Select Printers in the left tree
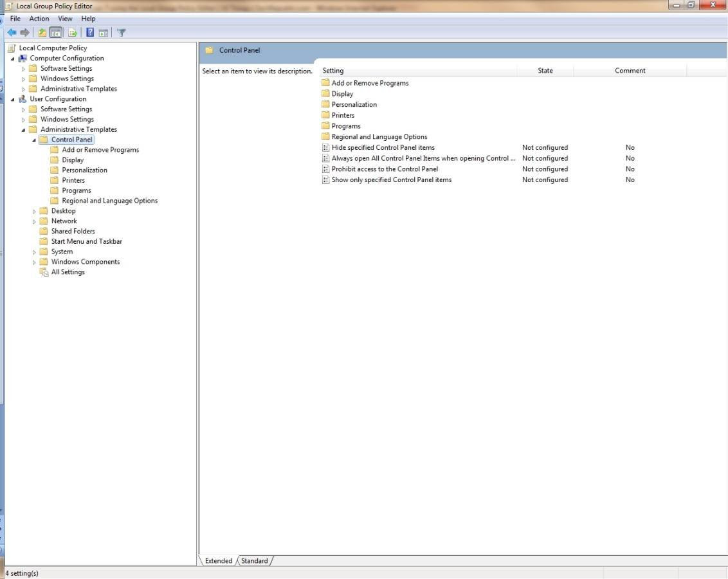The width and height of the screenshot is (728, 579). (x=73, y=181)
